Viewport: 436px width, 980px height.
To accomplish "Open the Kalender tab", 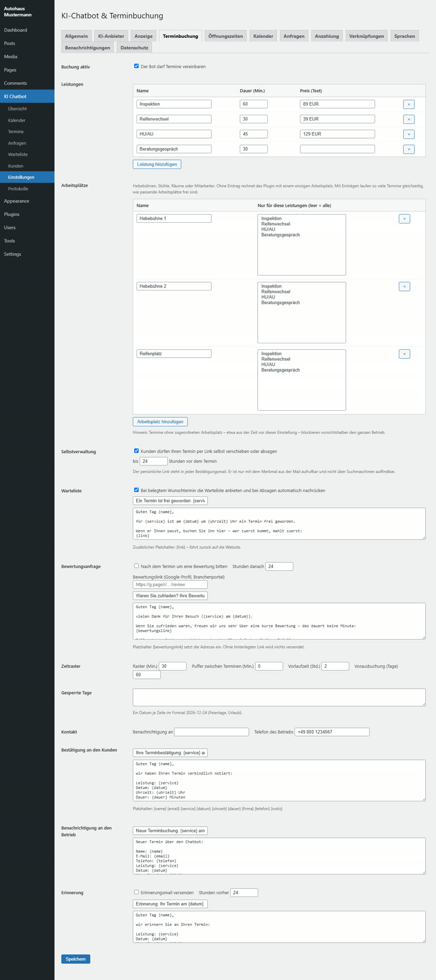I will tap(263, 36).
